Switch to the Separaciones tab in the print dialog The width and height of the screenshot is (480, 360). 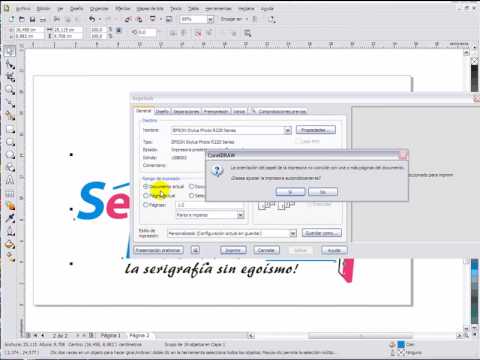pos(186,111)
